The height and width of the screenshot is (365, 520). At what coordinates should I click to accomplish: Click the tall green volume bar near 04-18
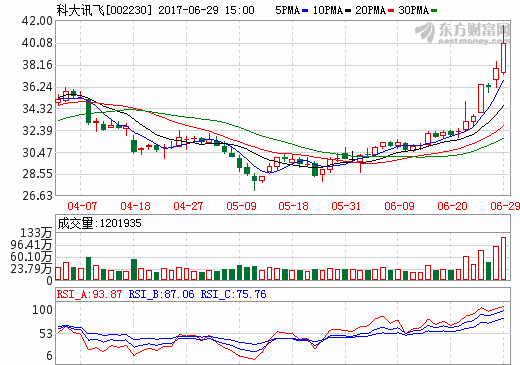[134, 270]
